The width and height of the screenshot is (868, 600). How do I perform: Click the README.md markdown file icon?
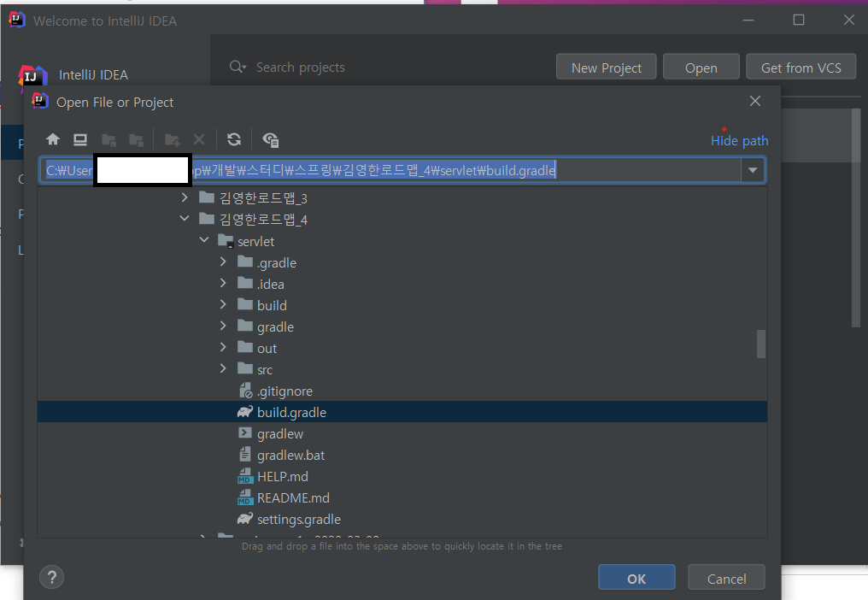click(244, 497)
